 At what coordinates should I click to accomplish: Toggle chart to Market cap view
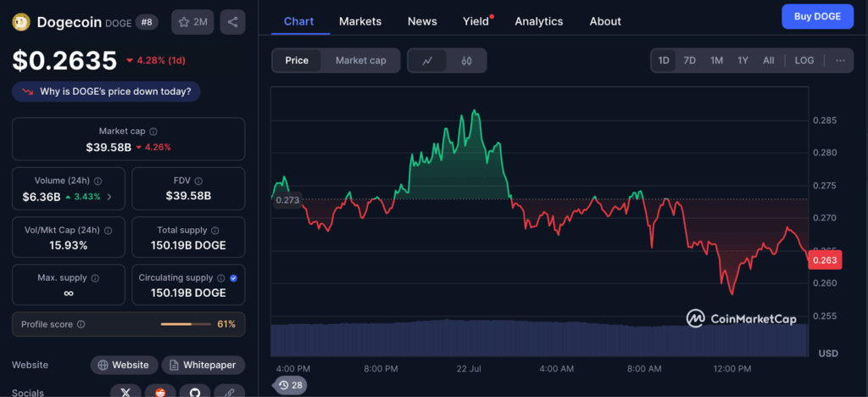point(360,60)
